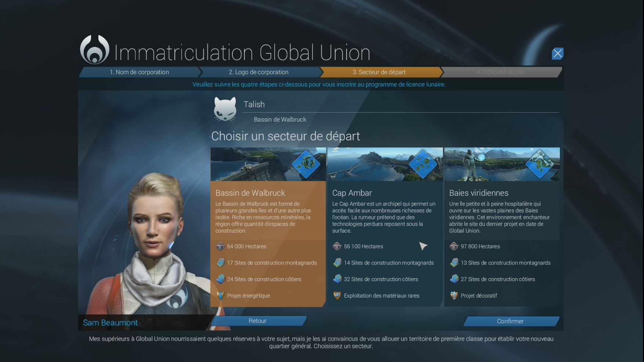Click 'Bassin de Walbruck' text under Talish
644x362 pixels.
point(280,119)
